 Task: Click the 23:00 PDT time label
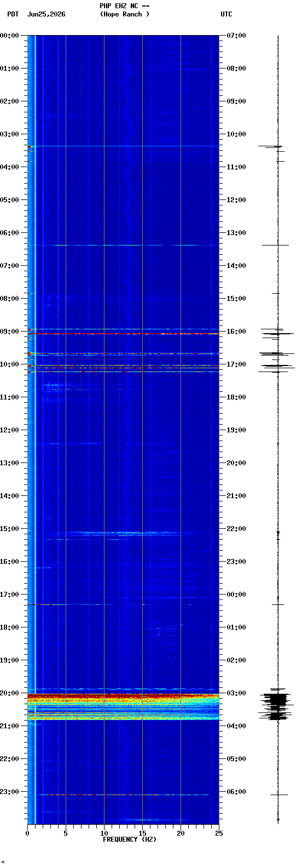pos(9,792)
